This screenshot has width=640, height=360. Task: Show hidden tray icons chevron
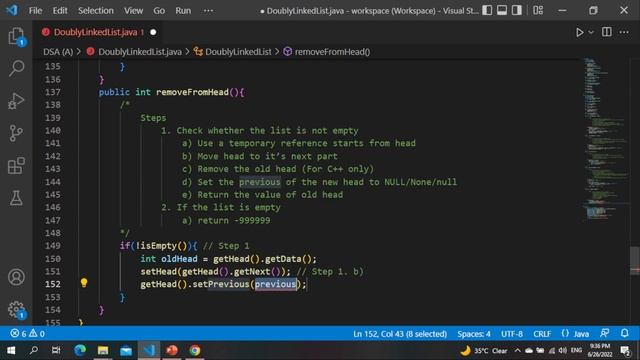tap(517, 351)
